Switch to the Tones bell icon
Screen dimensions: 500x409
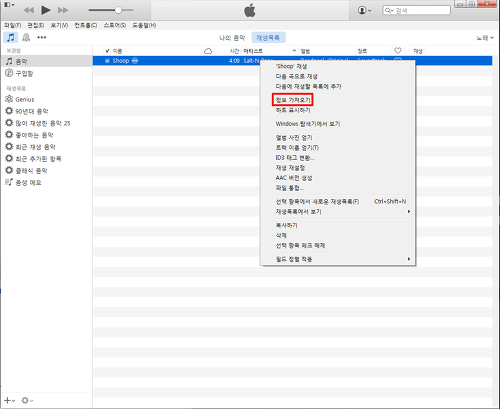tap(26, 37)
